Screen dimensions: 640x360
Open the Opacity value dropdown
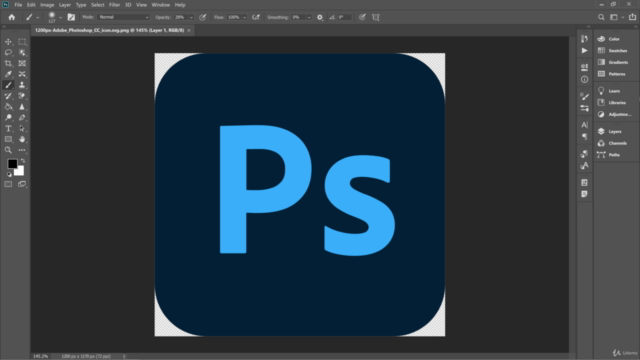[x=191, y=17]
